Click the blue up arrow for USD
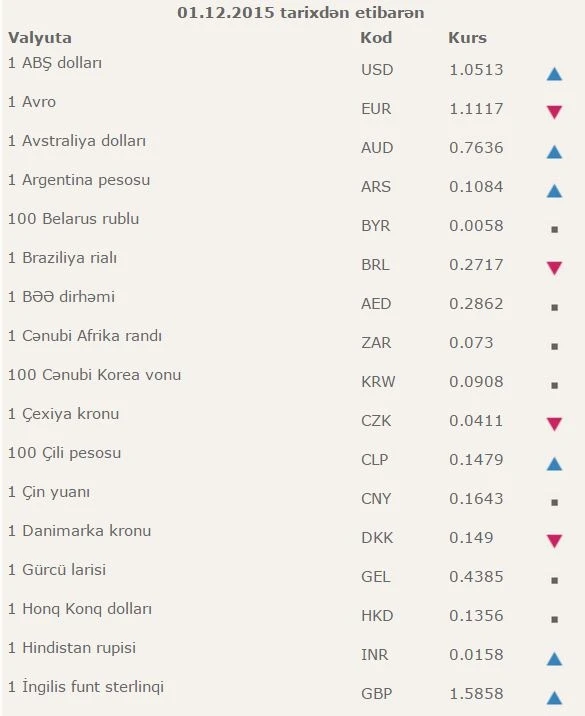Image resolution: width=585 pixels, height=716 pixels. coord(554,74)
